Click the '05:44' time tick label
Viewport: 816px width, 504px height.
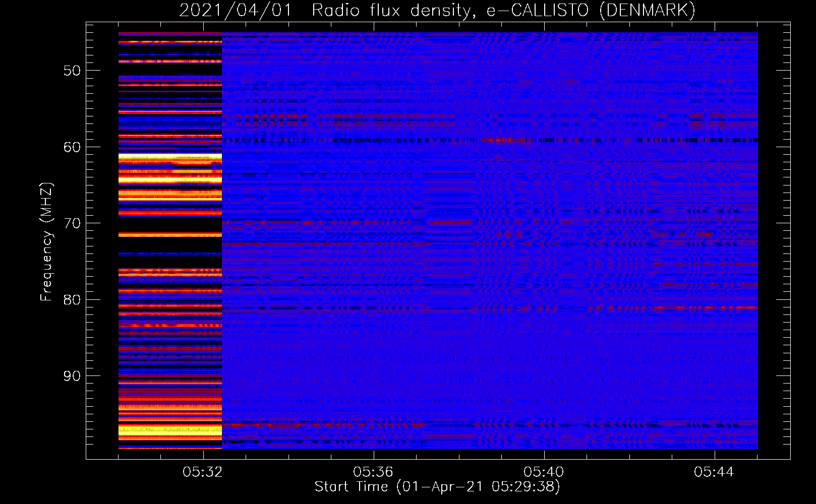(x=714, y=472)
